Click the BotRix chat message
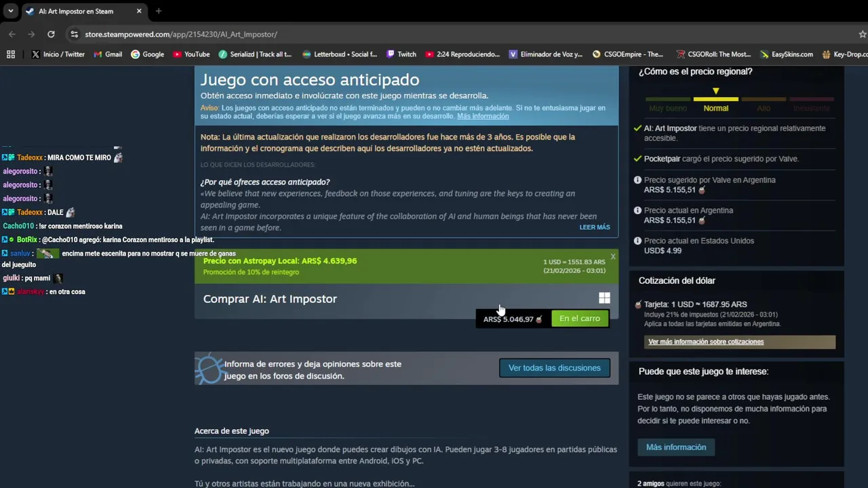 coord(108,240)
